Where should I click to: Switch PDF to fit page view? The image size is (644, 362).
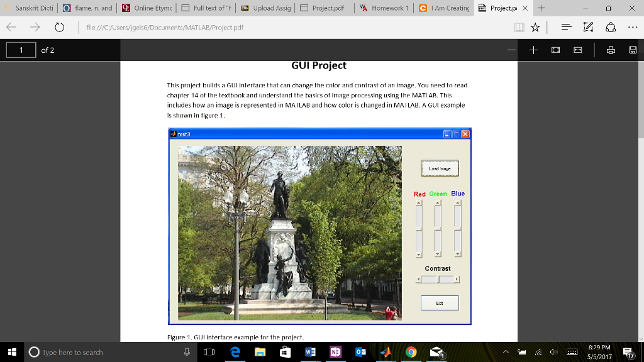coord(556,50)
